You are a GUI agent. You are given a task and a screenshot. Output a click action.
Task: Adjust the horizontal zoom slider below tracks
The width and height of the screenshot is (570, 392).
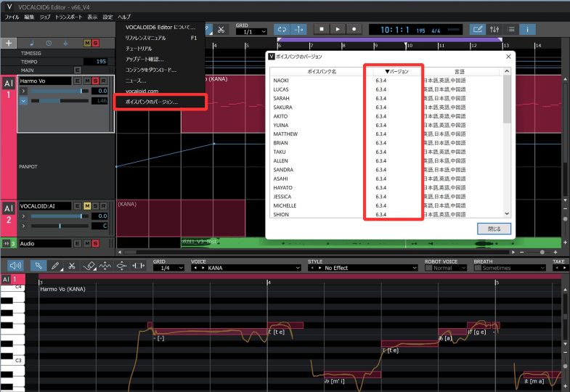tap(542, 252)
